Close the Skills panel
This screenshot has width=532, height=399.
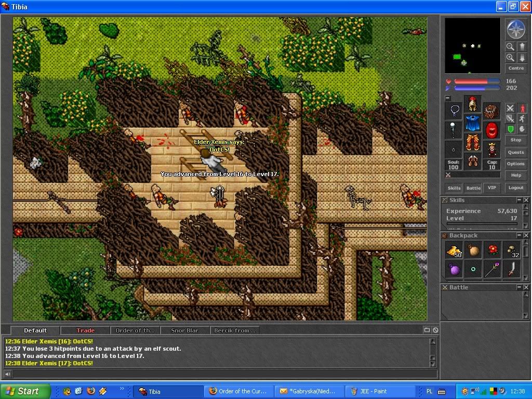click(526, 200)
